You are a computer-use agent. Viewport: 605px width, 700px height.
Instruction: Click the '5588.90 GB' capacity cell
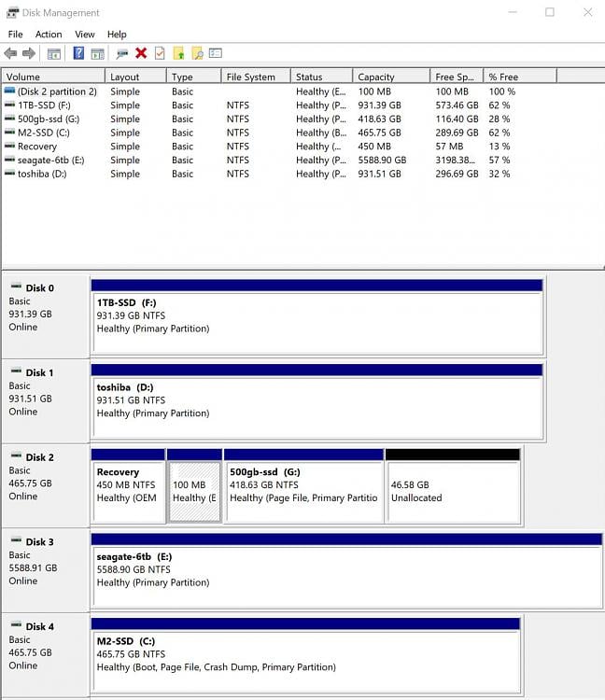[x=382, y=160]
